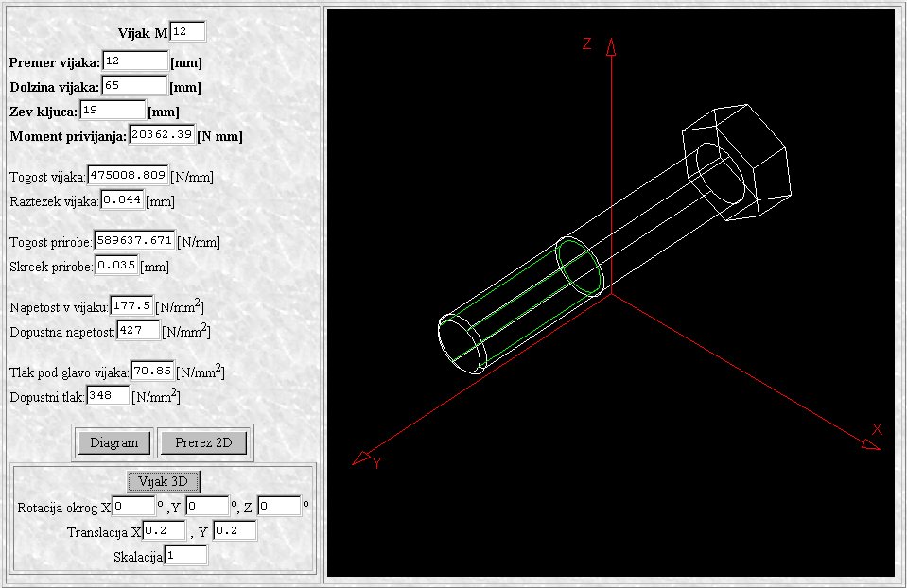The image size is (907, 588).
Task: Focus the Dolzina vijaka input
Action: [x=134, y=86]
